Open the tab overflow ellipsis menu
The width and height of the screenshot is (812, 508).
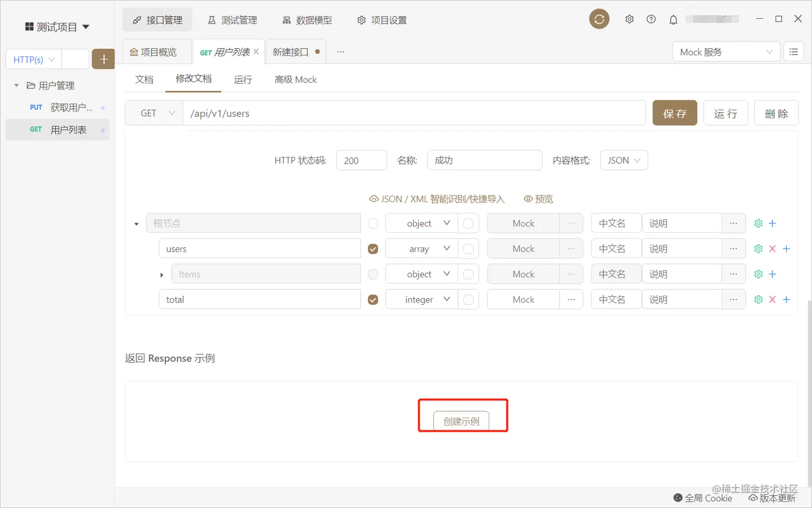[x=340, y=52]
